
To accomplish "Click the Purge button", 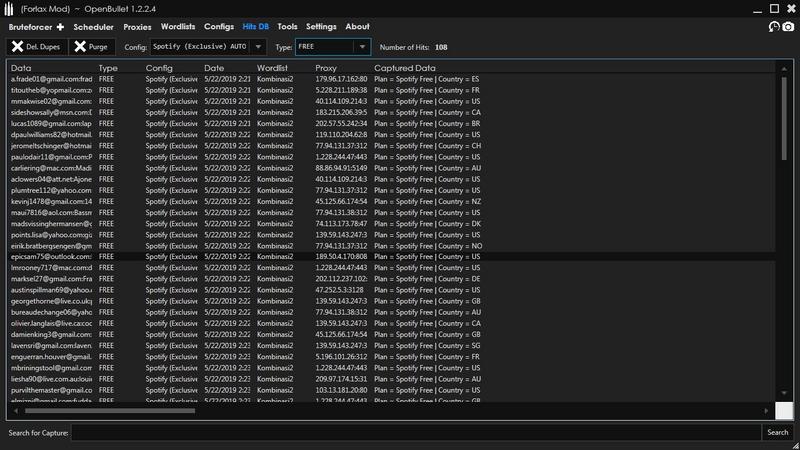I will click(x=92, y=46).
